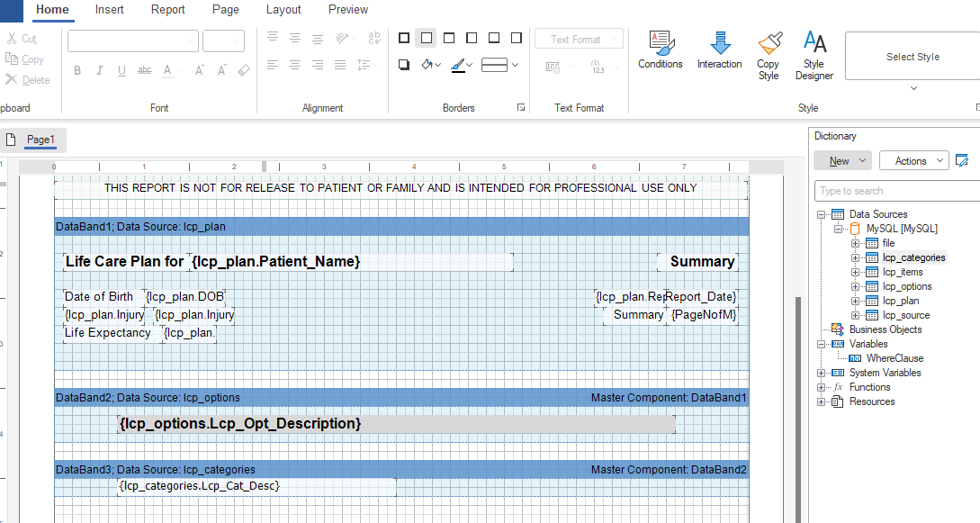Clear formatting with the eraser icon

click(244, 70)
